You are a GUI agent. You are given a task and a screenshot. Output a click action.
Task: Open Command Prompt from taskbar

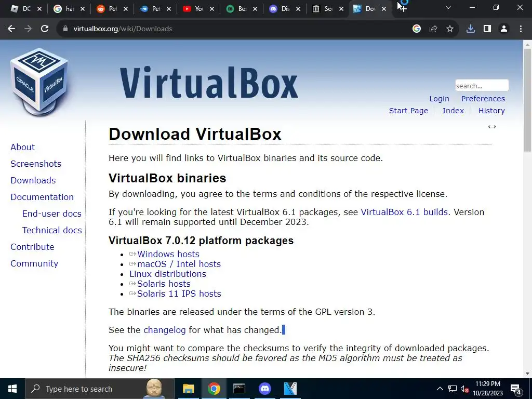pos(239,389)
